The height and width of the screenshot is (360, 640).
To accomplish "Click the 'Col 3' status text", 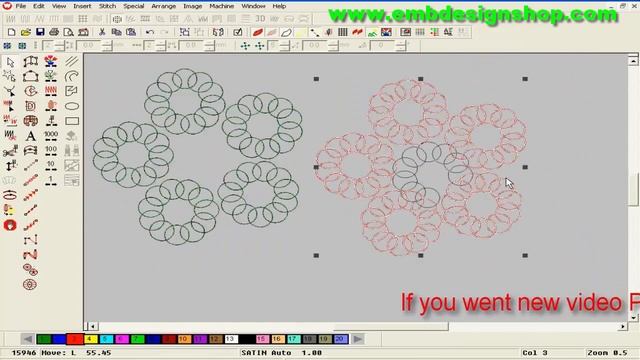I will (535, 353).
